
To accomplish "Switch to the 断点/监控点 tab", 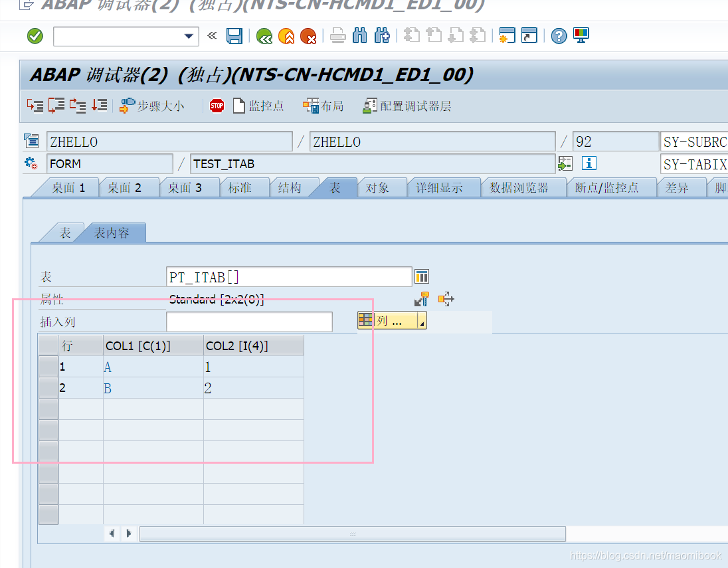I will (x=607, y=187).
